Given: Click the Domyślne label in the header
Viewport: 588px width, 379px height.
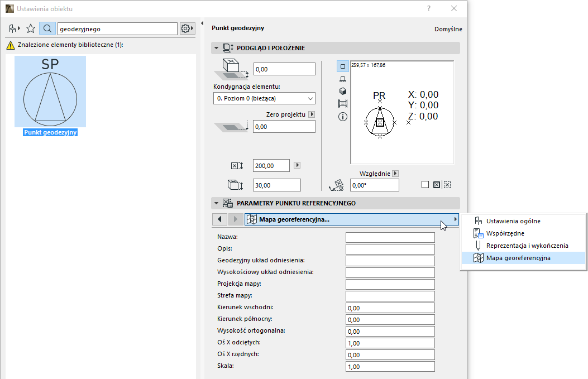Looking at the screenshot, I should pyautogui.click(x=448, y=29).
